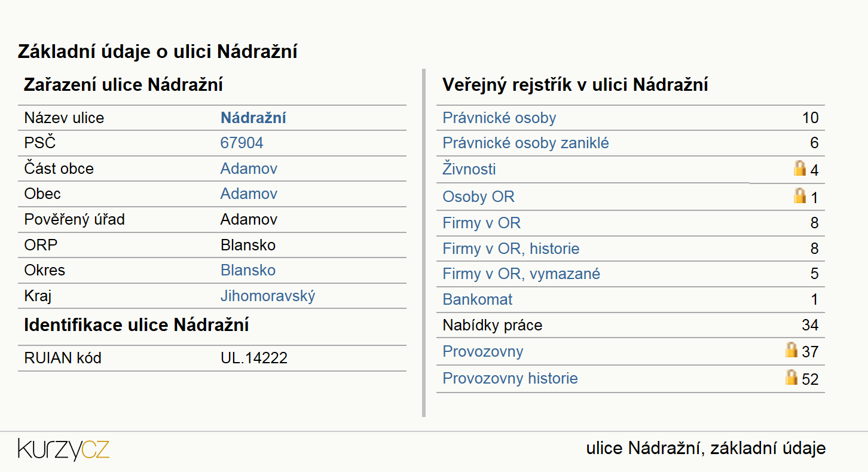This screenshot has height=472, width=868.
Task: Open the Právnické osoby link
Action: point(499,118)
